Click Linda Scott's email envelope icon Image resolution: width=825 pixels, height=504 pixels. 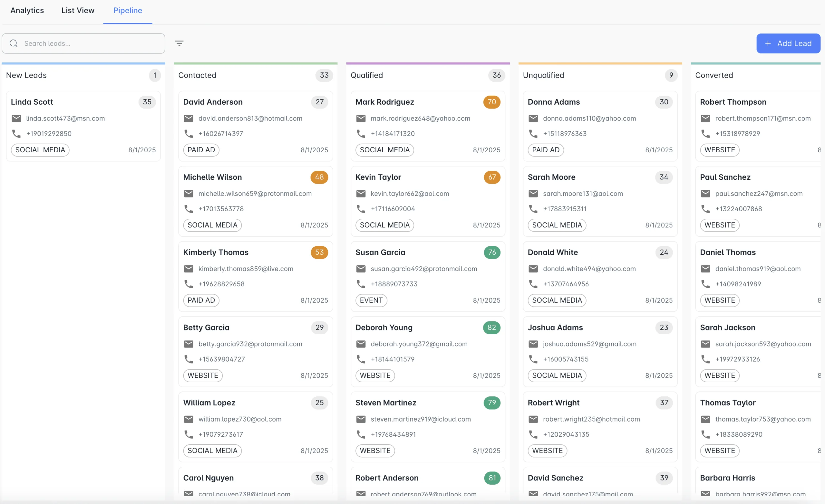16,119
